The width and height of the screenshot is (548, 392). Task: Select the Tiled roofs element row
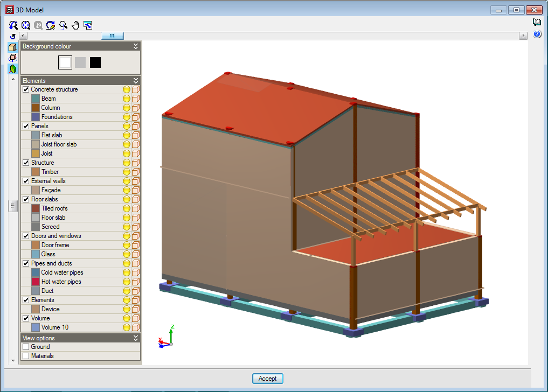(x=54, y=208)
